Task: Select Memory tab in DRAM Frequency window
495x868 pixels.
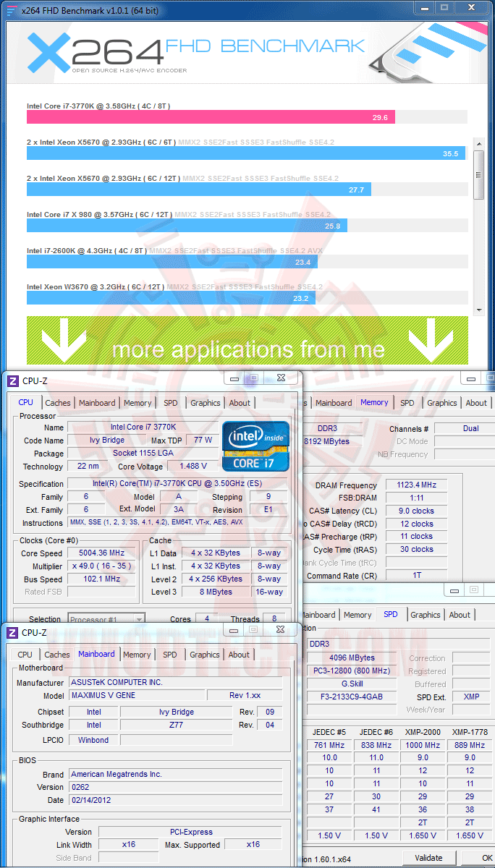Action: tap(374, 402)
